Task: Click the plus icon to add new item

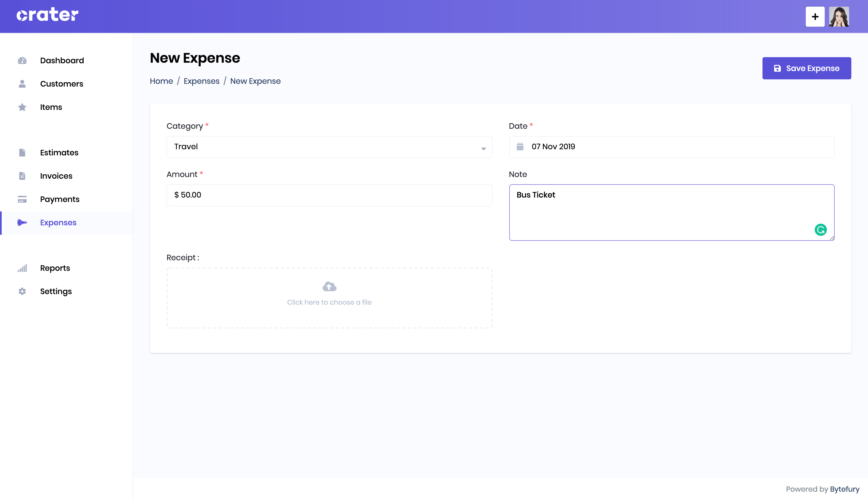Action: pyautogui.click(x=814, y=17)
